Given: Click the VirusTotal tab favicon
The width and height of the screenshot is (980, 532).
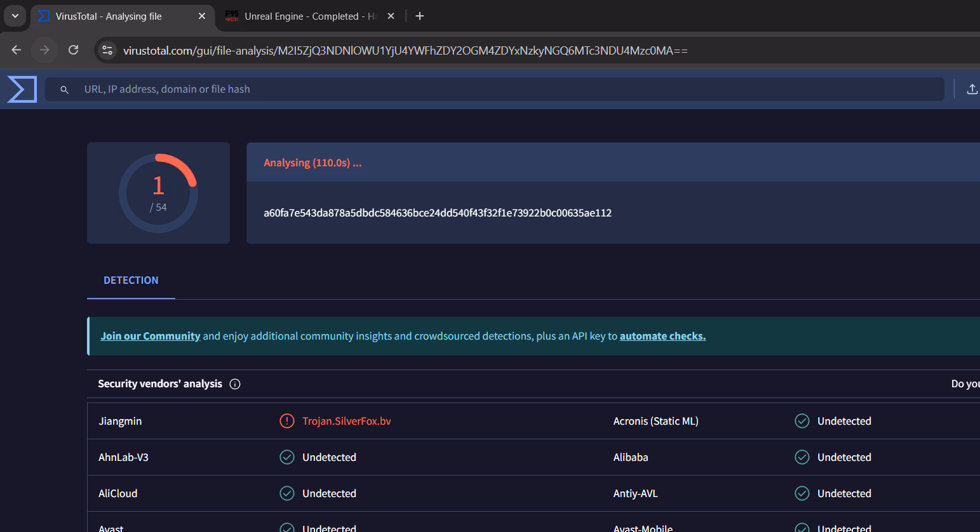Looking at the screenshot, I should pos(43,16).
